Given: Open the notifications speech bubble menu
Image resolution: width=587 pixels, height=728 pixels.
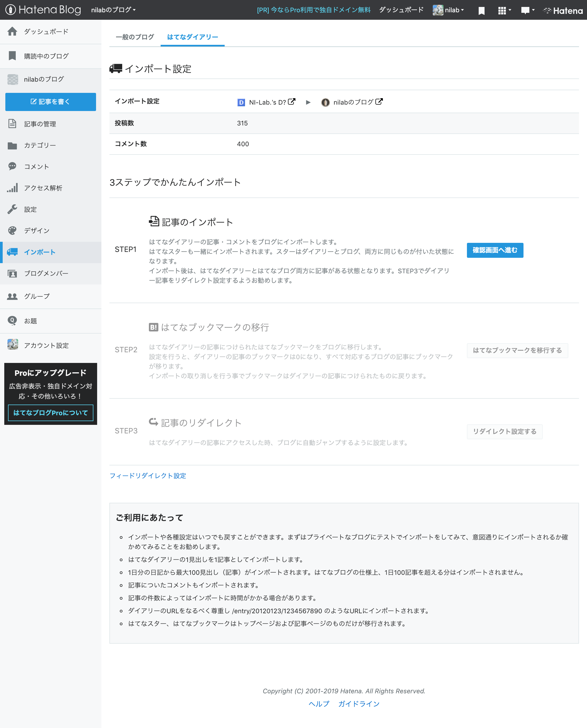Looking at the screenshot, I should [x=527, y=10].
